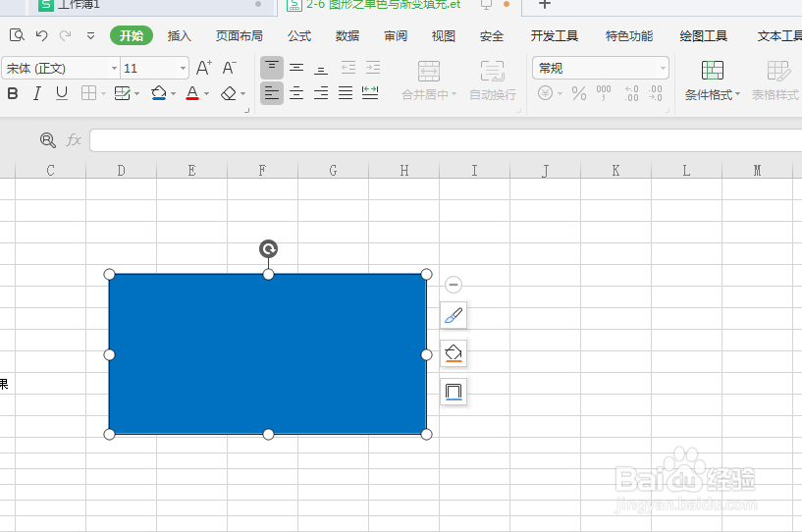Apply percent style format

coord(579,93)
